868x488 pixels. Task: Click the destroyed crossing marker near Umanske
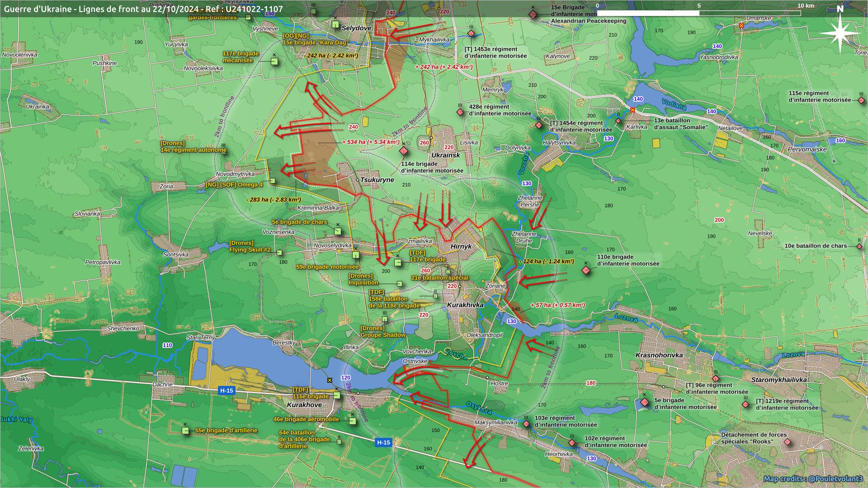[x=741, y=26]
